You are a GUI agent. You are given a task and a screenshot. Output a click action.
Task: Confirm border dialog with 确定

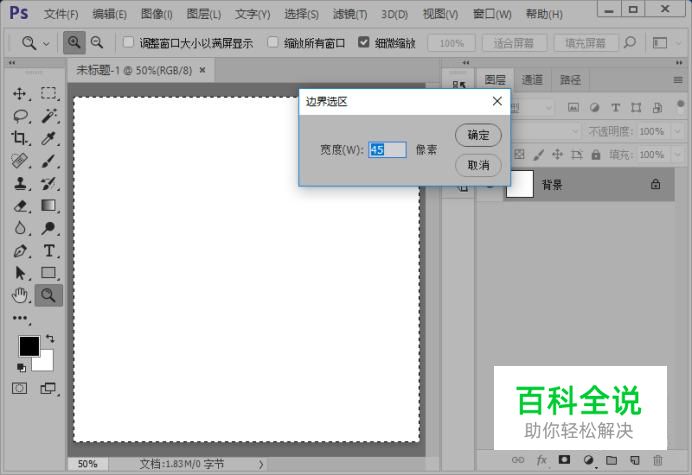478,135
